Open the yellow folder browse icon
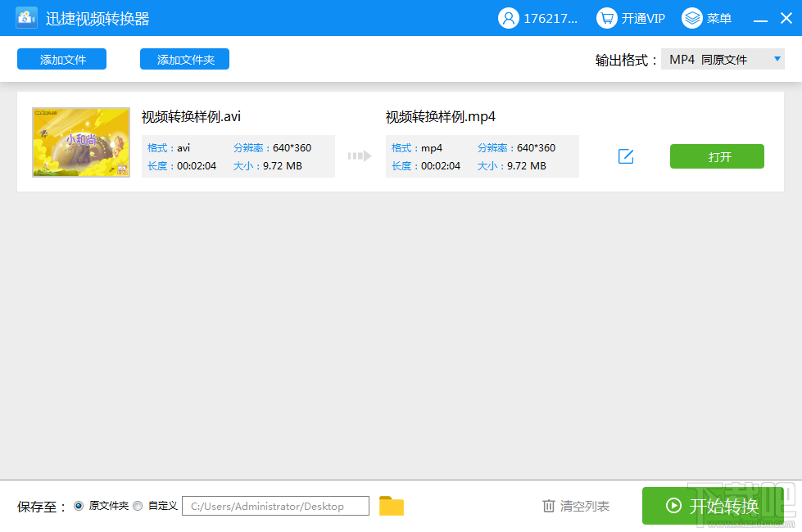 [392, 506]
